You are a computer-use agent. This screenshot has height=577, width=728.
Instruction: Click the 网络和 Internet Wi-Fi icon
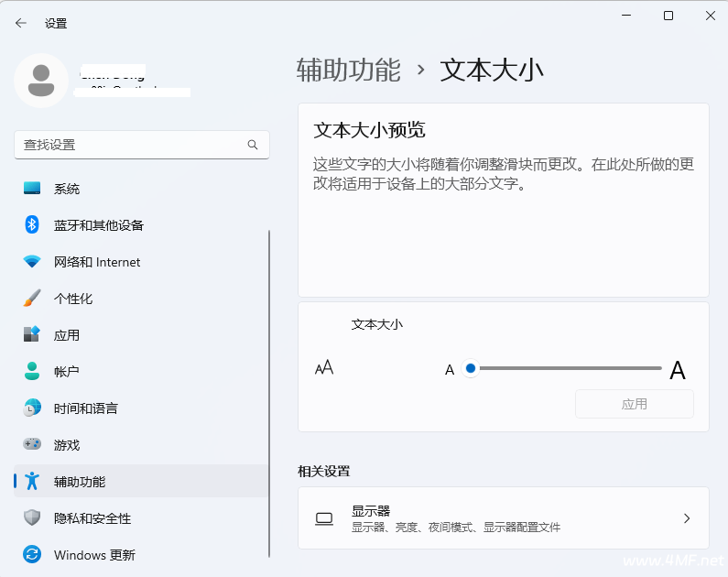(32, 262)
